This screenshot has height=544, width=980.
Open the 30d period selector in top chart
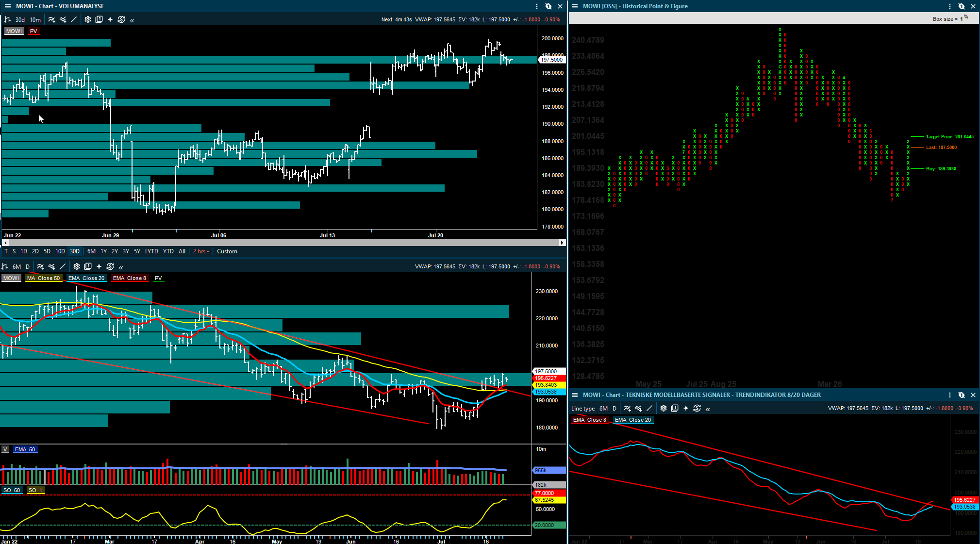coord(20,20)
